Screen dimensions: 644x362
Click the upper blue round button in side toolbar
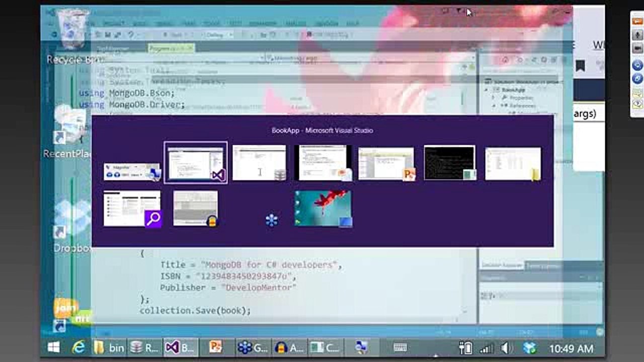click(x=637, y=65)
